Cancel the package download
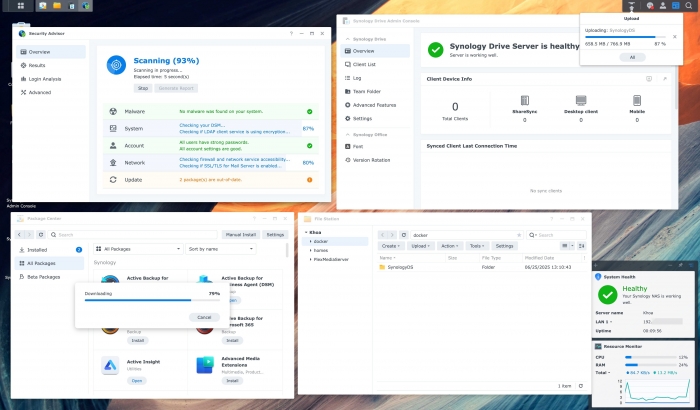The width and height of the screenshot is (700, 410). 204,317
